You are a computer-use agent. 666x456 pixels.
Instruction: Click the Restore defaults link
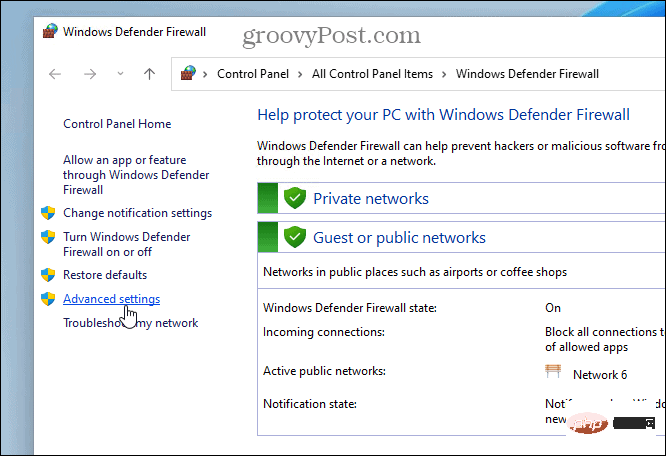[x=105, y=275]
